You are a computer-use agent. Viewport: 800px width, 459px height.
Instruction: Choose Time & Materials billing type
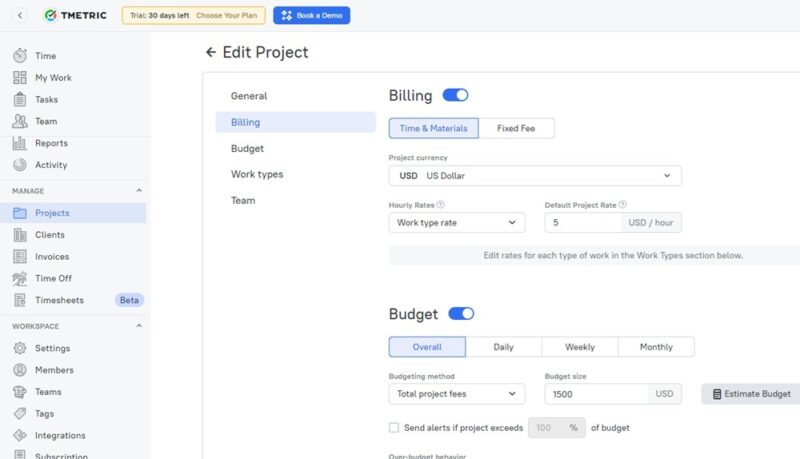(434, 128)
